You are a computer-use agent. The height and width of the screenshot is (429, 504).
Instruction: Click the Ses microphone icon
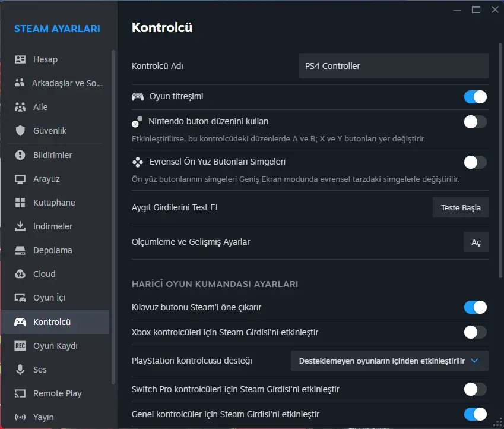coord(20,370)
